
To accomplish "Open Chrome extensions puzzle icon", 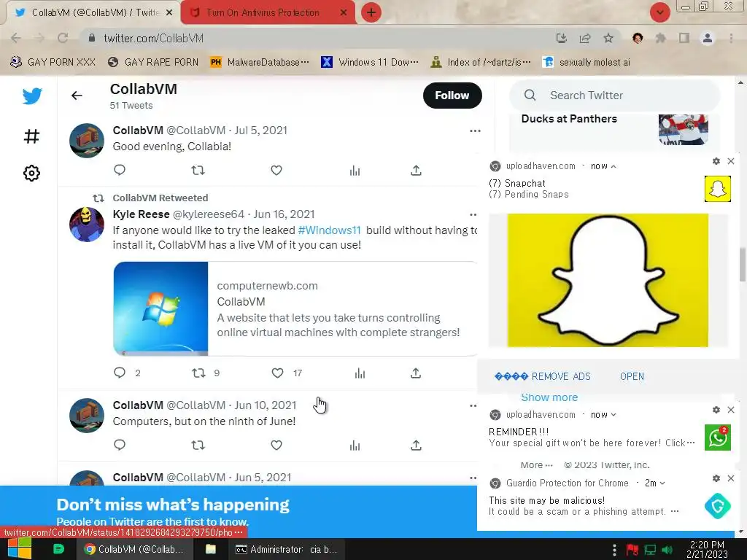I will (661, 38).
